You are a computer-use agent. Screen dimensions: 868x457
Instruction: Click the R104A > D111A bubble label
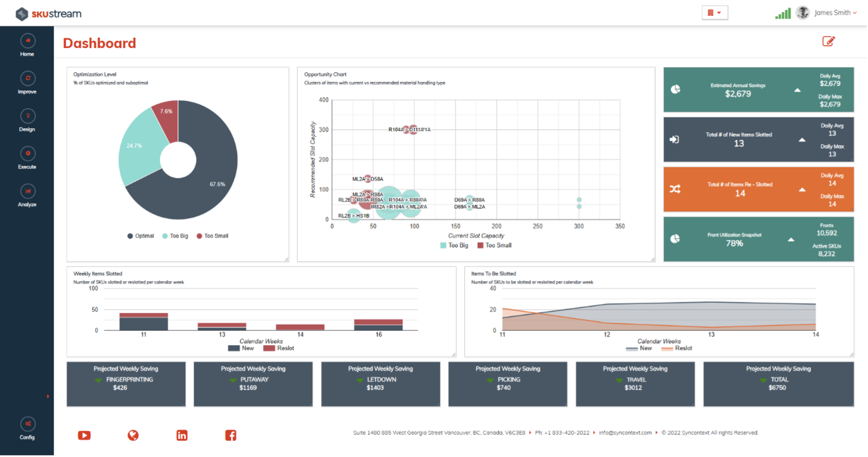(409, 130)
